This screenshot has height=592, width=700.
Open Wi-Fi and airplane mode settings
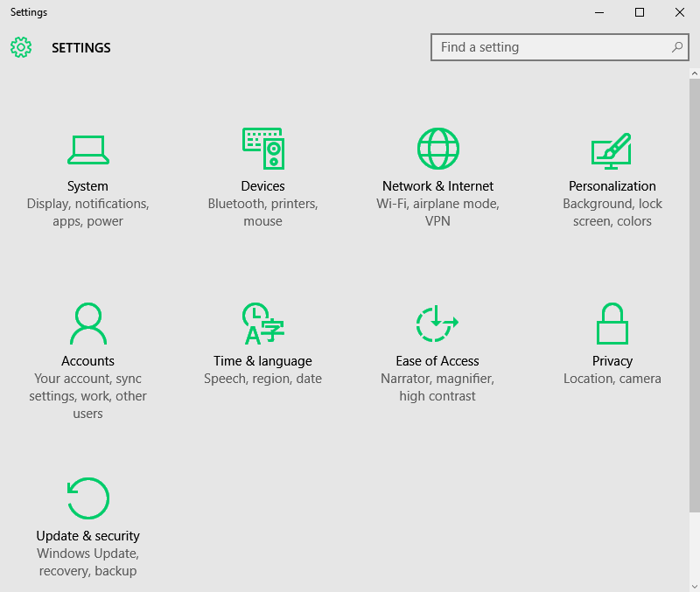pos(437,212)
